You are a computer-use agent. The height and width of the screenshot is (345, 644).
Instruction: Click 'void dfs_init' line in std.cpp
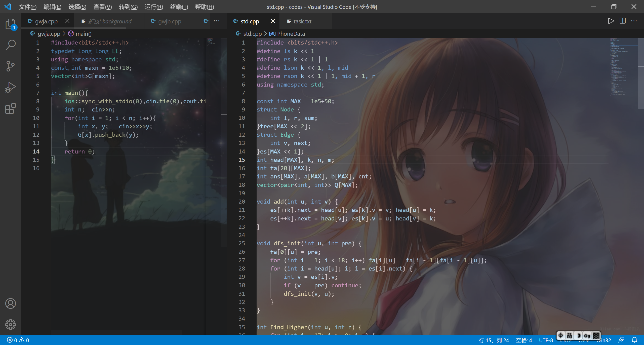tap(309, 243)
